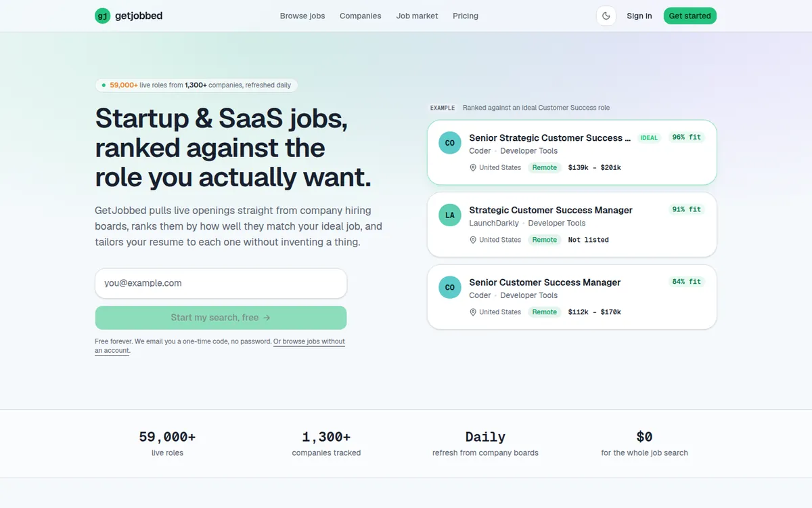Toggle dark mode with moon icon
The image size is (812, 508).
click(x=606, y=16)
